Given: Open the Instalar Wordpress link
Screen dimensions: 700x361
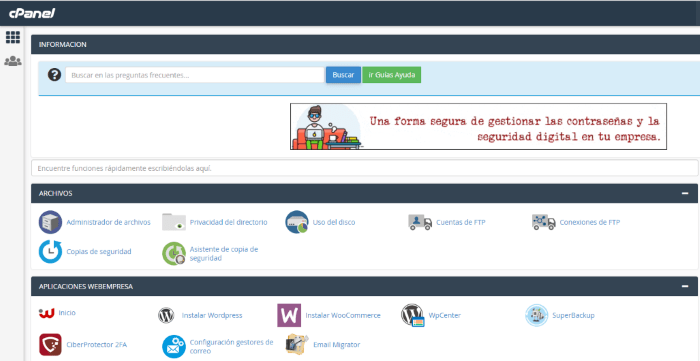Looking at the screenshot, I should (212, 315).
